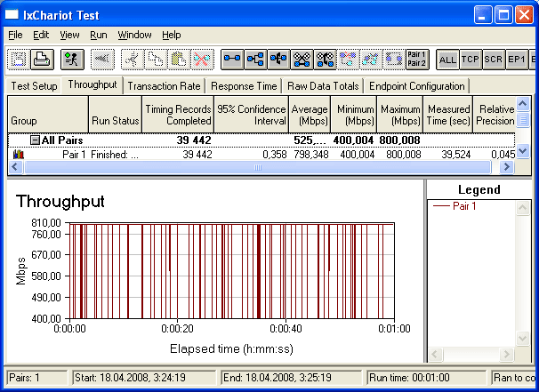
Task: Click the Relative Precision column header
Action: (x=495, y=115)
